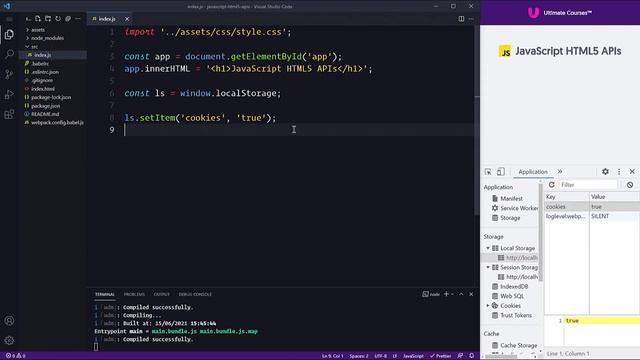Click JavaScript language mode in status bar

click(413, 356)
